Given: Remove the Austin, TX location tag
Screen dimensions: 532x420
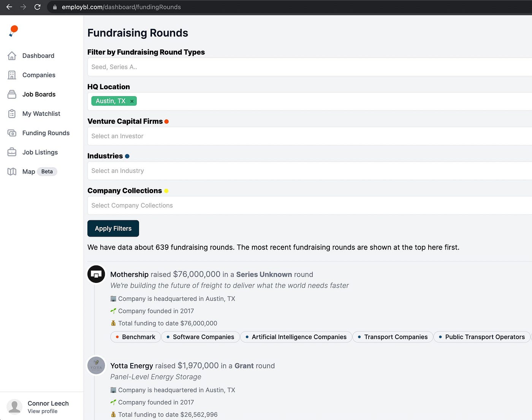Looking at the screenshot, I should (132, 101).
